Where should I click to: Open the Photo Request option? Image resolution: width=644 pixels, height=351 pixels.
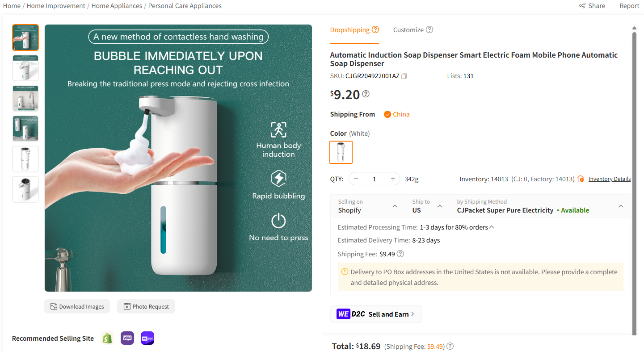point(146,306)
